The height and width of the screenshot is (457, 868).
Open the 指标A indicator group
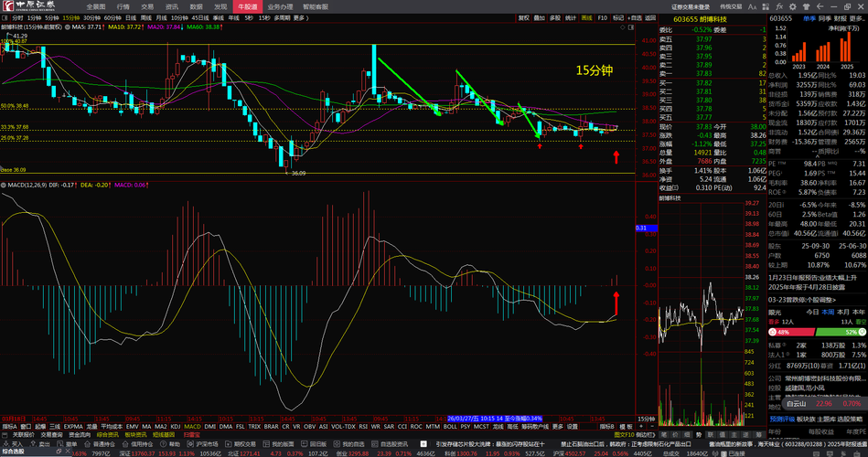[x=9, y=427]
